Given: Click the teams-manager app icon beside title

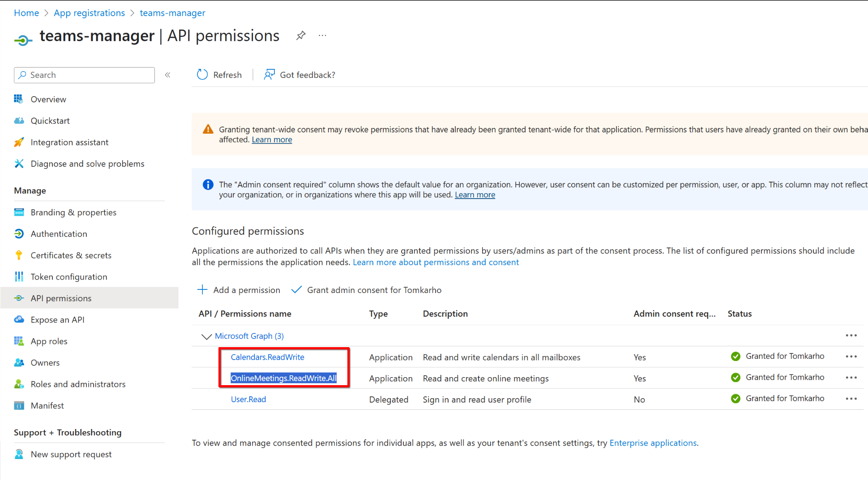Looking at the screenshot, I should point(23,40).
